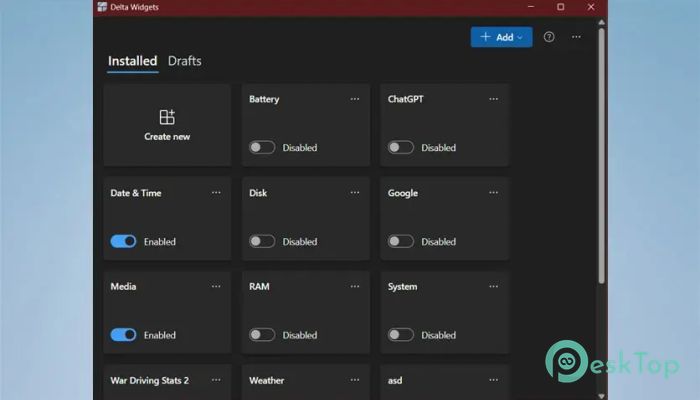Switch to the Drafts tab
The height and width of the screenshot is (400, 700).
(x=184, y=61)
